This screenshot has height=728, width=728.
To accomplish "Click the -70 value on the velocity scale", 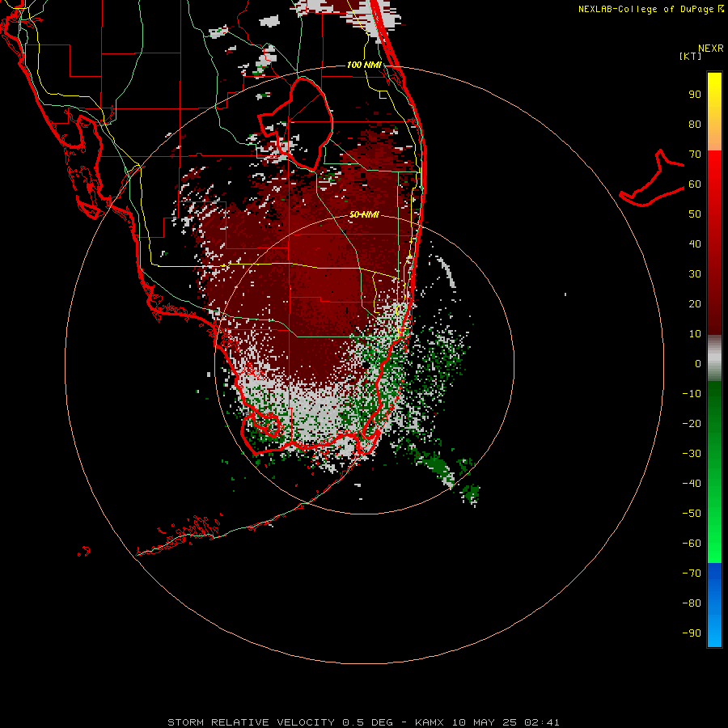I will pos(692,573).
